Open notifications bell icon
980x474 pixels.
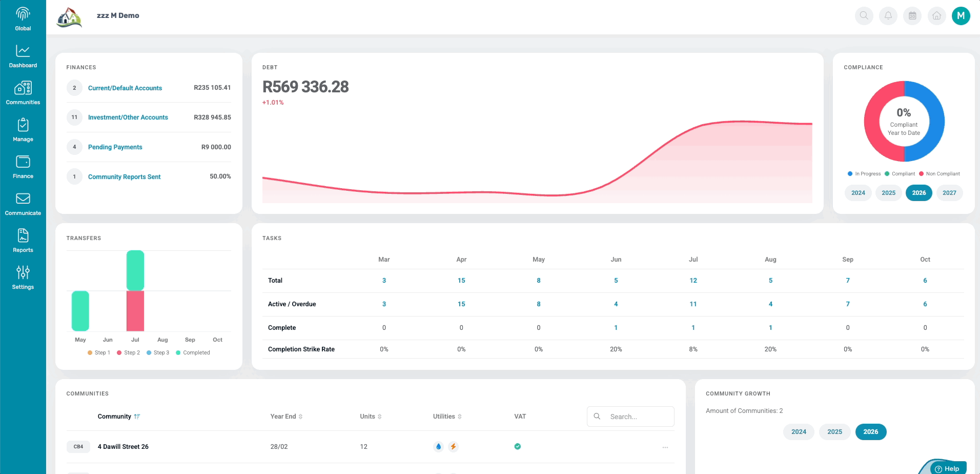[888, 15]
